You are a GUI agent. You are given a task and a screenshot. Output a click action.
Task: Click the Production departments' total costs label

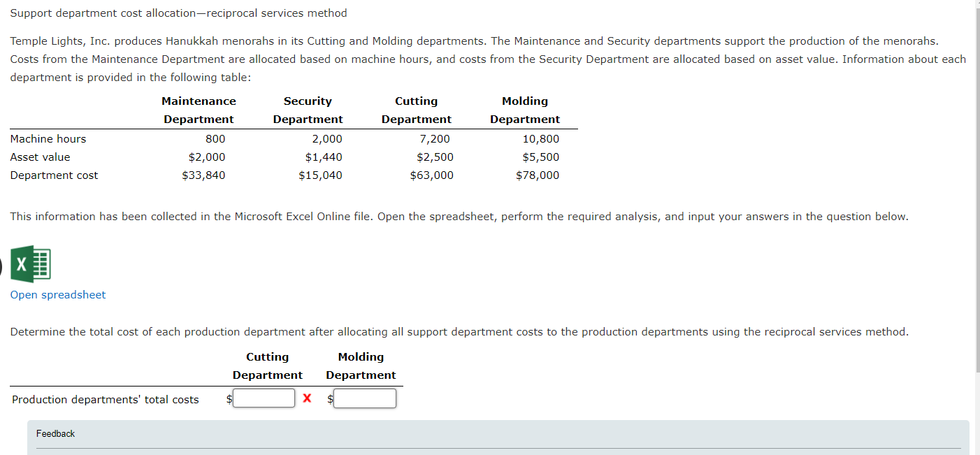(x=105, y=399)
